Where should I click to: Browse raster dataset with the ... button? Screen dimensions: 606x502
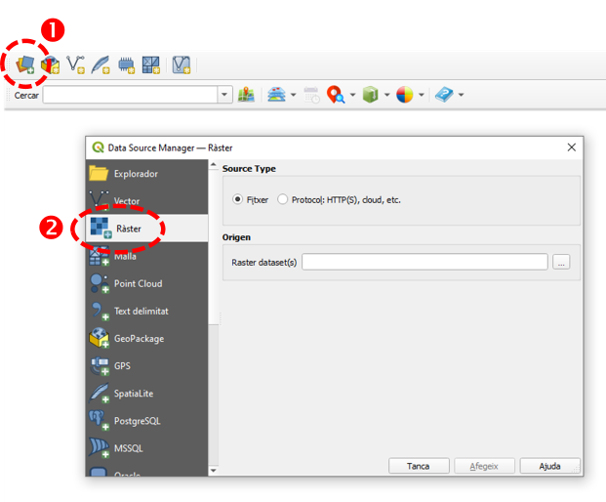click(561, 262)
